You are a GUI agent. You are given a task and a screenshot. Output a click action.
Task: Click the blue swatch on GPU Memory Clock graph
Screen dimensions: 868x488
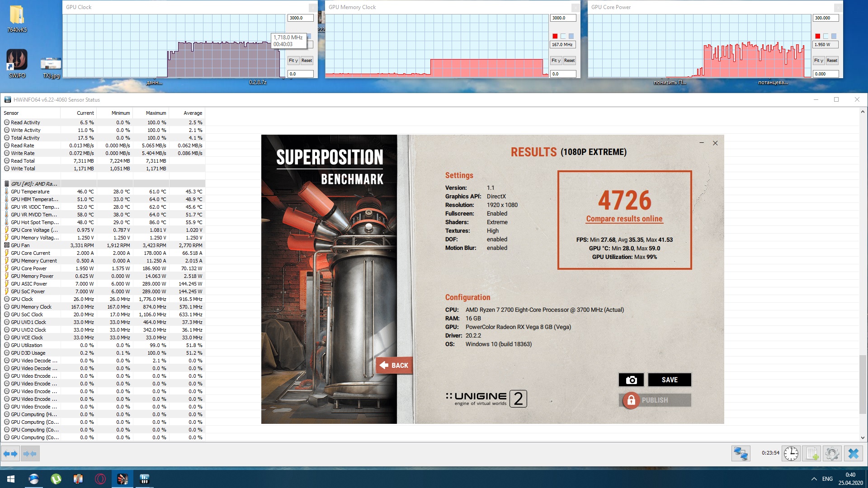click(571, 36)
